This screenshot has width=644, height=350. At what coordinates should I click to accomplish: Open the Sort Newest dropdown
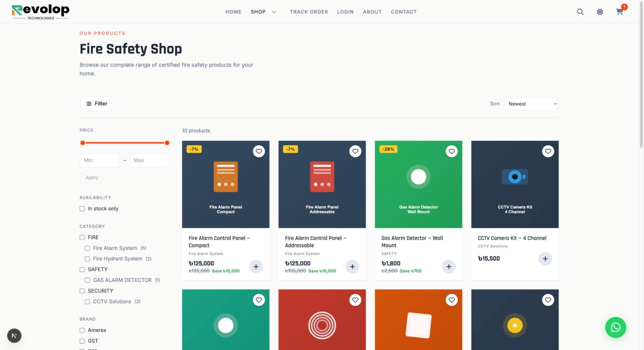click(x=530, y=104)
